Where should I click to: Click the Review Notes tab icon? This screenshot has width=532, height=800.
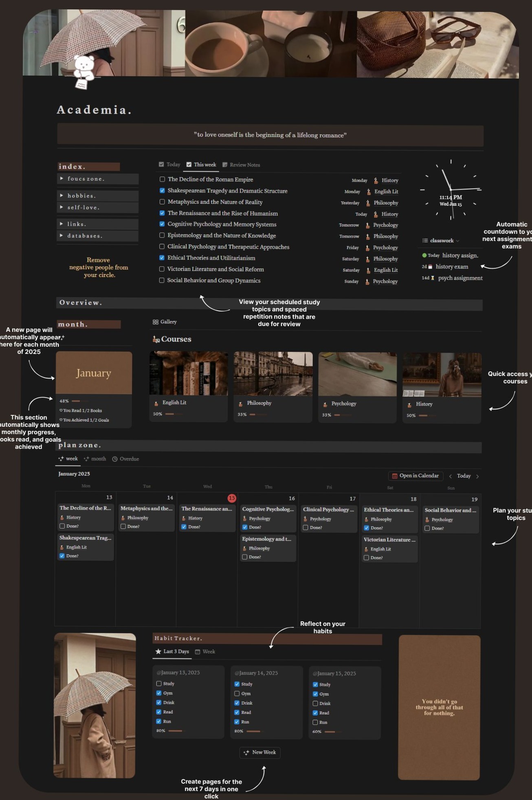coord(225,165)
